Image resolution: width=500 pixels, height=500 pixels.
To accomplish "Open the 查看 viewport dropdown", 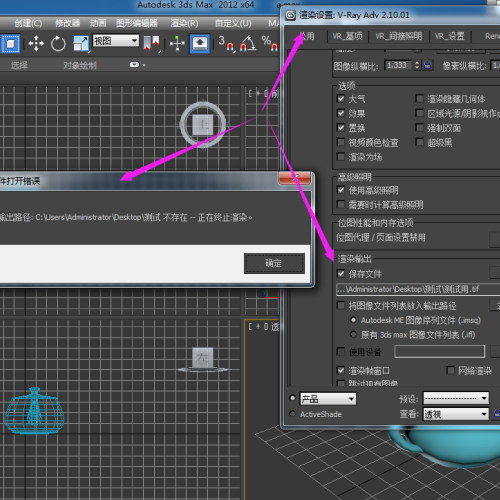I will click(x=456, y=414).
